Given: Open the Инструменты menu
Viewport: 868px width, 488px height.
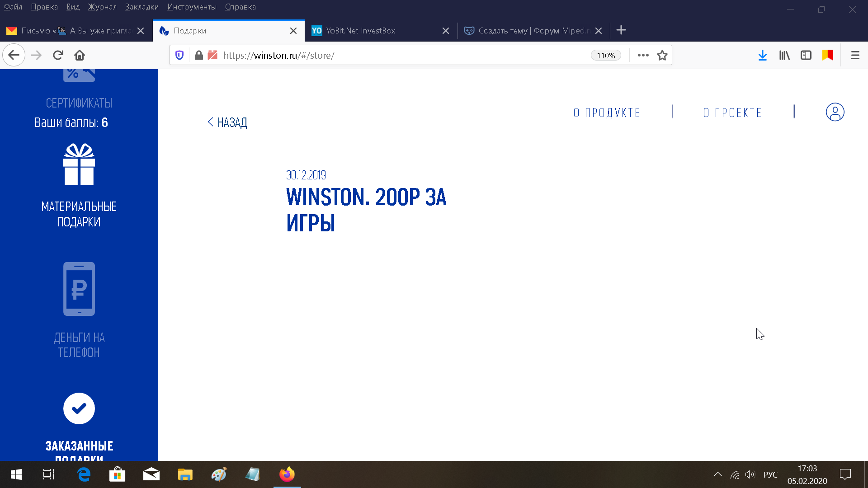Looking at the screenshot, I should (192, 7).
